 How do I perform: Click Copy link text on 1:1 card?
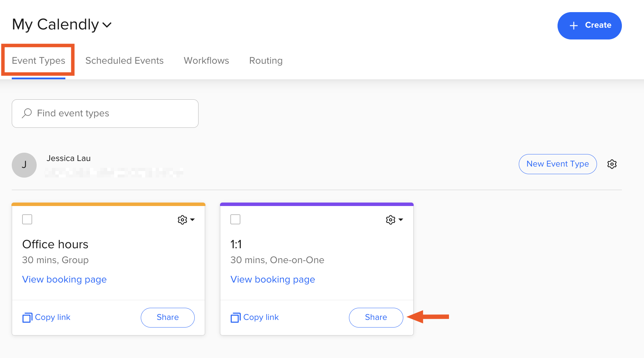(261, 317)
